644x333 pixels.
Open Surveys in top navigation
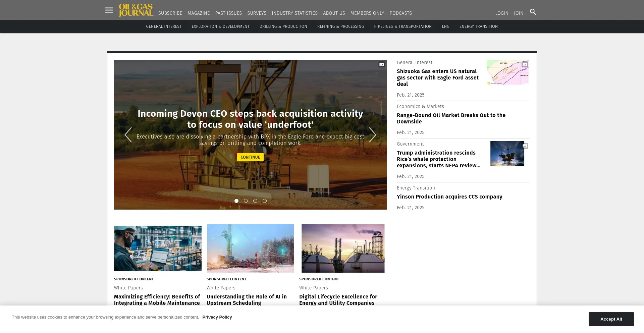click(x=257, y=13)
